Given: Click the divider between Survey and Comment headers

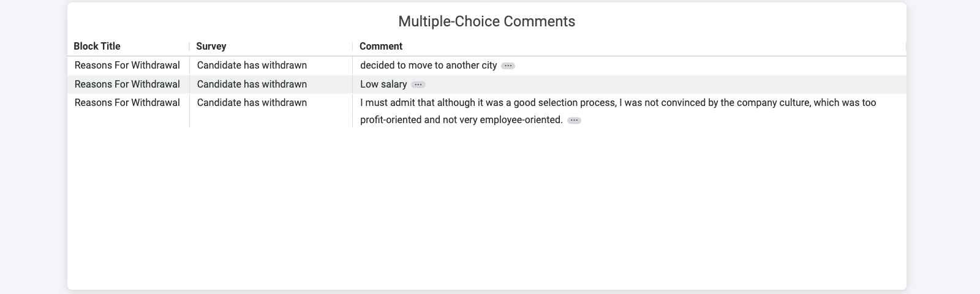Looking at the screenshot, I should [352, 47].
